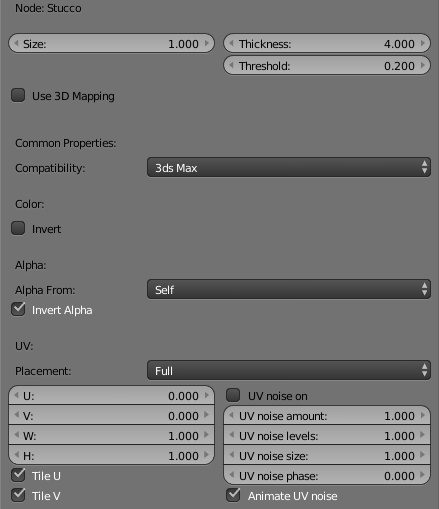Click the Size field's right increment arrow
Image resolution: width=439 pixels, height=509 pixels.
click(x=207, y=43)
